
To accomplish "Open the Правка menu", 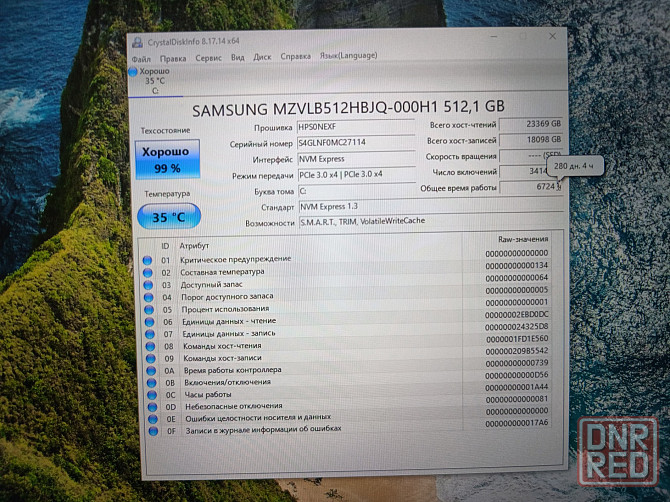I will (173, 59).
